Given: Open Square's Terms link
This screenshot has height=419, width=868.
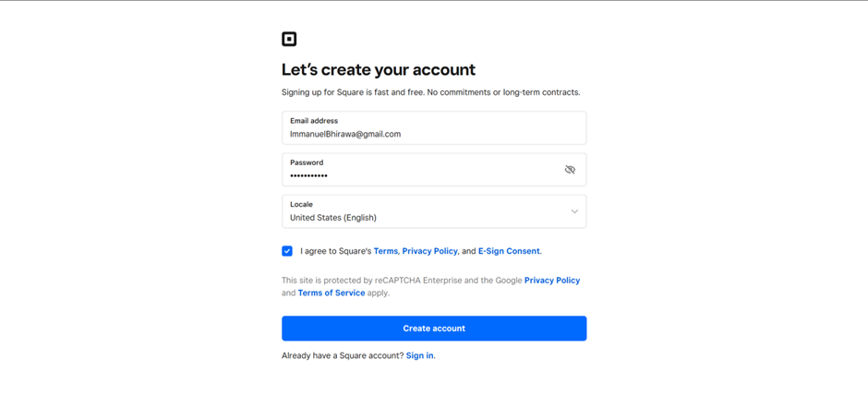Looking at the screenshot, I should point(385,251).
